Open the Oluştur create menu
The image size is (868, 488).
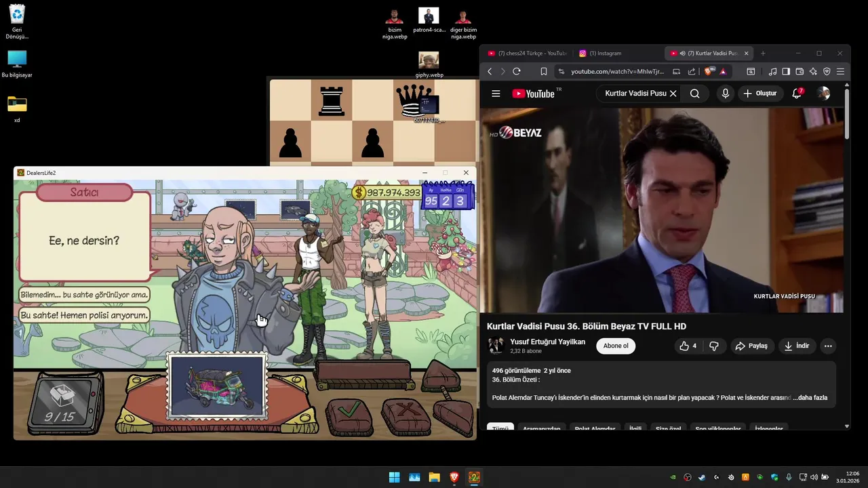pyautogui.click(x=759, y=94)
